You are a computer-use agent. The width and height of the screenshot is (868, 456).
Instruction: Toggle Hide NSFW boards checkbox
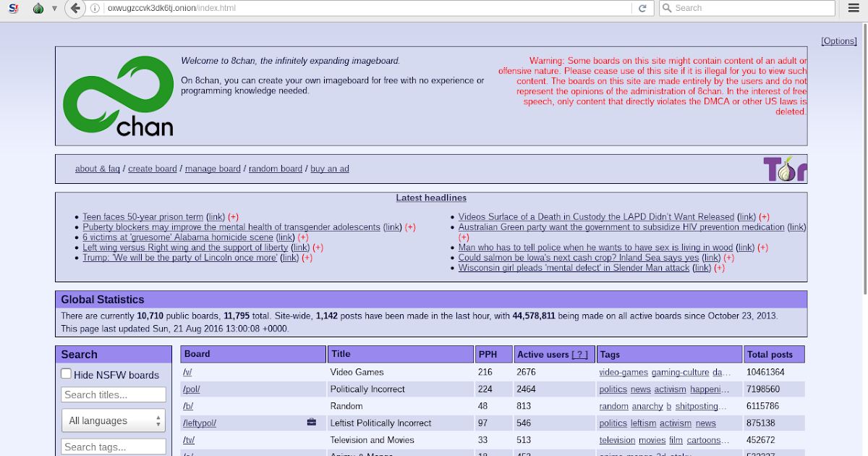(67, 374)
